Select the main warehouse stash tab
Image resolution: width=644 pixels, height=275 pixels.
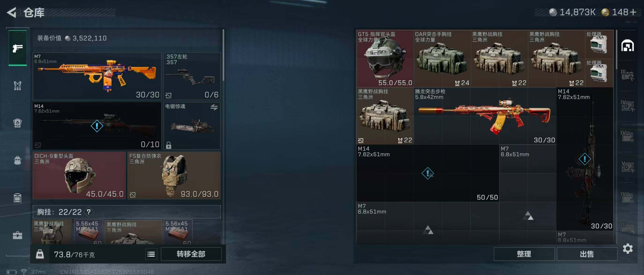click(x=628, y=46)
